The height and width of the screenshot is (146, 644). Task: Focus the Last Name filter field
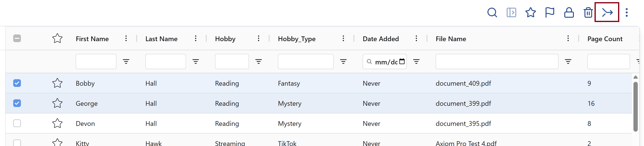pyautogui.click(x=165, y=62)
